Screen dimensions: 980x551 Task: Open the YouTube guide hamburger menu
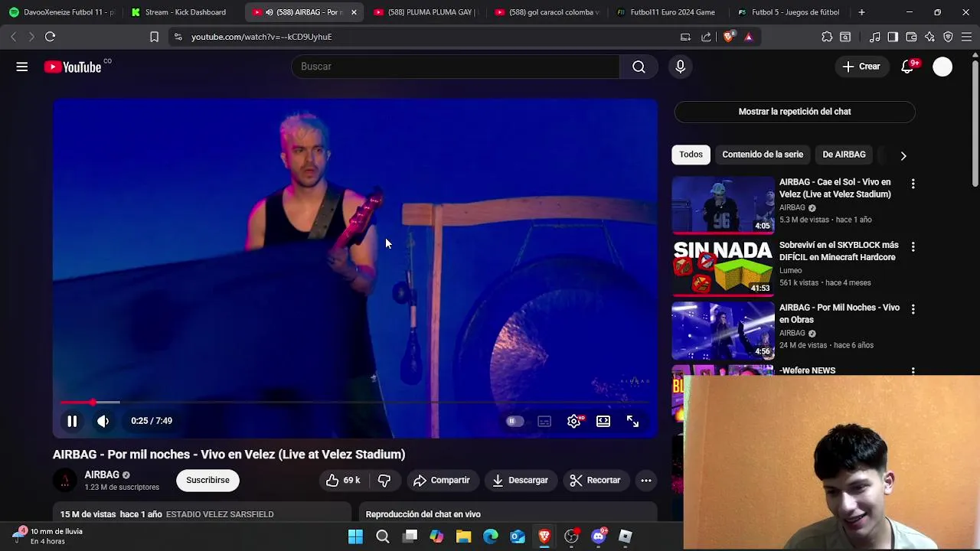(x=22, y=67)
